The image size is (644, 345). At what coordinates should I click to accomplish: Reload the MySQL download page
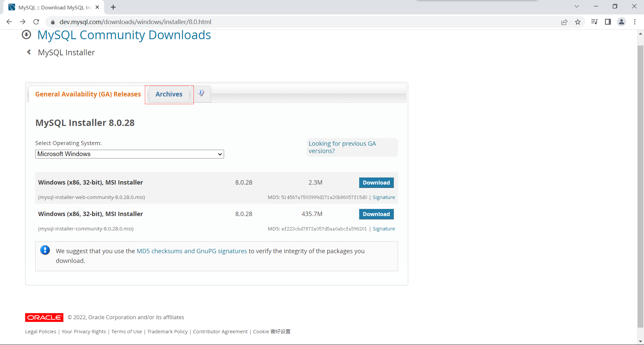(36, 22)
